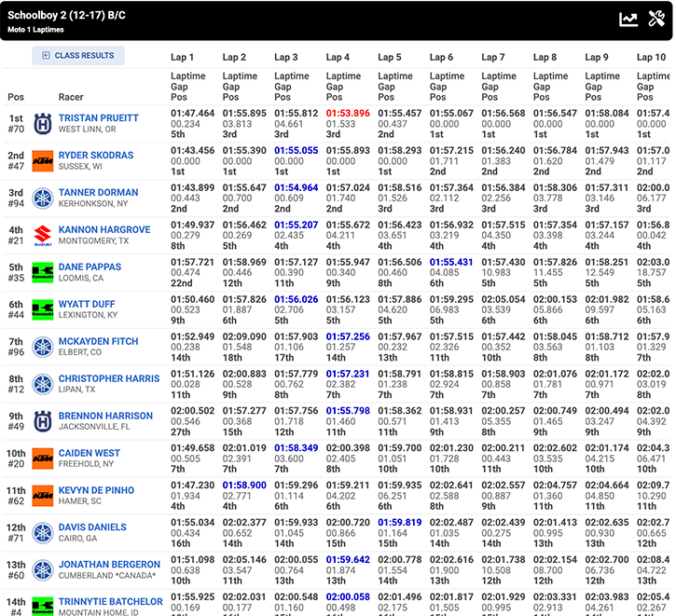Click Kawasaki logo beside Dane Pappas
Viewport: 676px width, 616px height.
coord(43,272)
